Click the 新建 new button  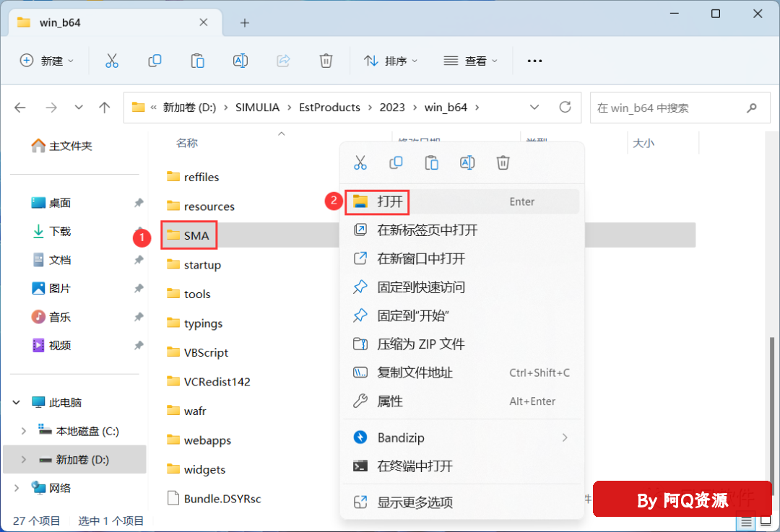click(47, 61)
